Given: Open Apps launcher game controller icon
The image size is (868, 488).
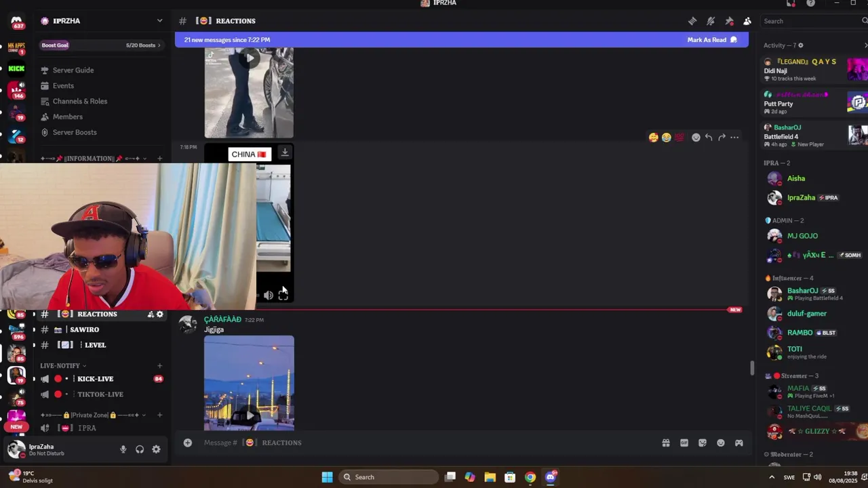Looking at the screenshot, I should click(739, 443).
